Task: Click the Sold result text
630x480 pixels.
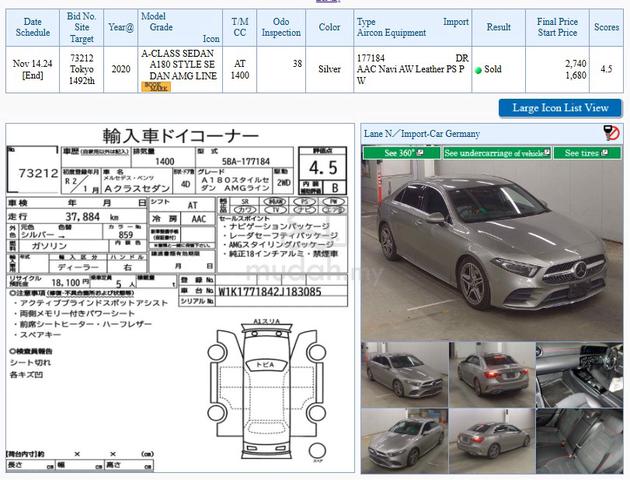Action: (493, 69)
